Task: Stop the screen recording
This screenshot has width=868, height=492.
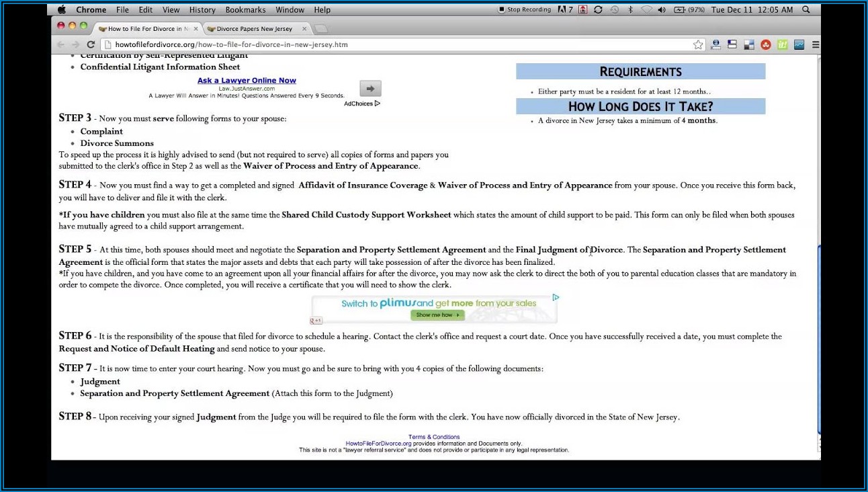Action: coord(524,10)
